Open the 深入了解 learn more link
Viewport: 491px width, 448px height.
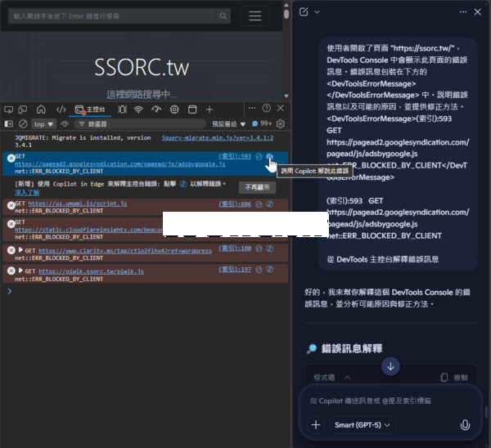click(x=27, y=192)
